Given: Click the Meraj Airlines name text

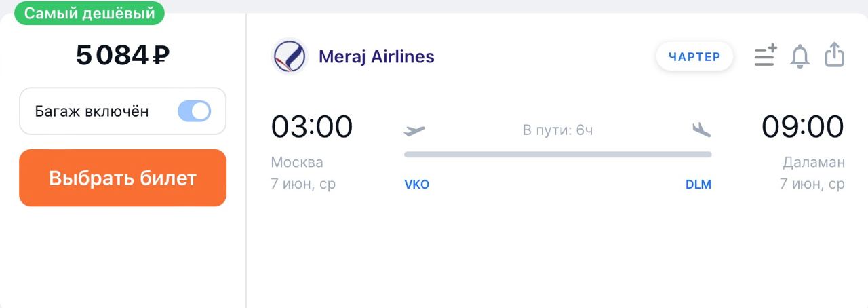Looking at the screenshot, I should [x=376, y=56].
